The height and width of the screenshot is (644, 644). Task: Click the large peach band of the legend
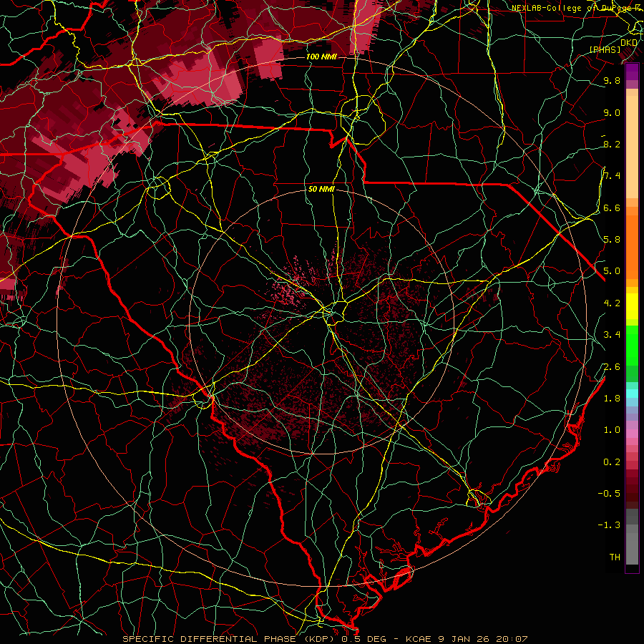click(x=632, y=147)
